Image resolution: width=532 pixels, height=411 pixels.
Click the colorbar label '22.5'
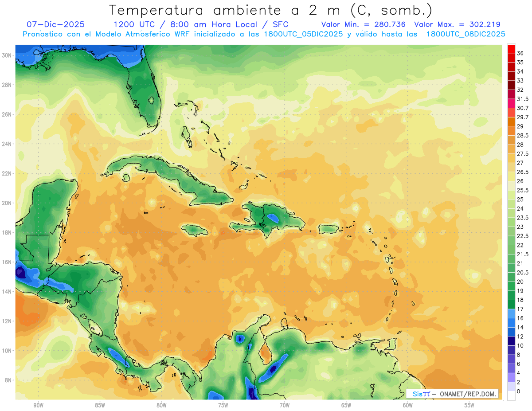pos(523,236)
